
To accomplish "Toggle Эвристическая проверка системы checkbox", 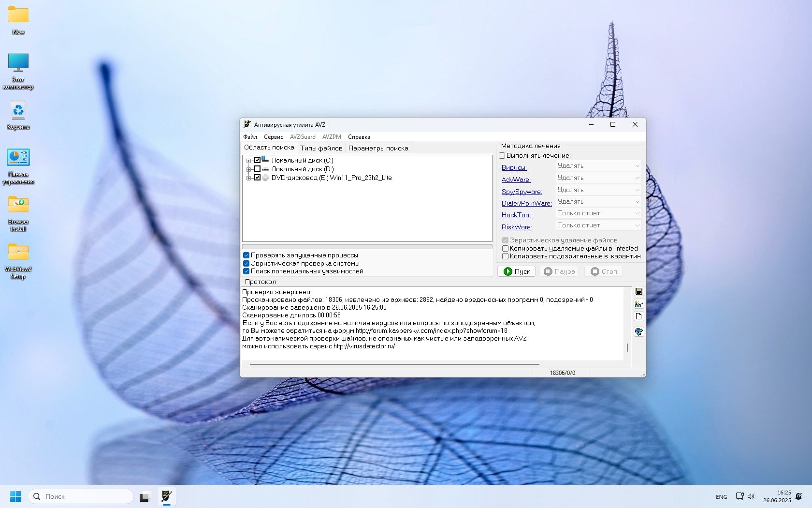I will [x=246, y=264].
